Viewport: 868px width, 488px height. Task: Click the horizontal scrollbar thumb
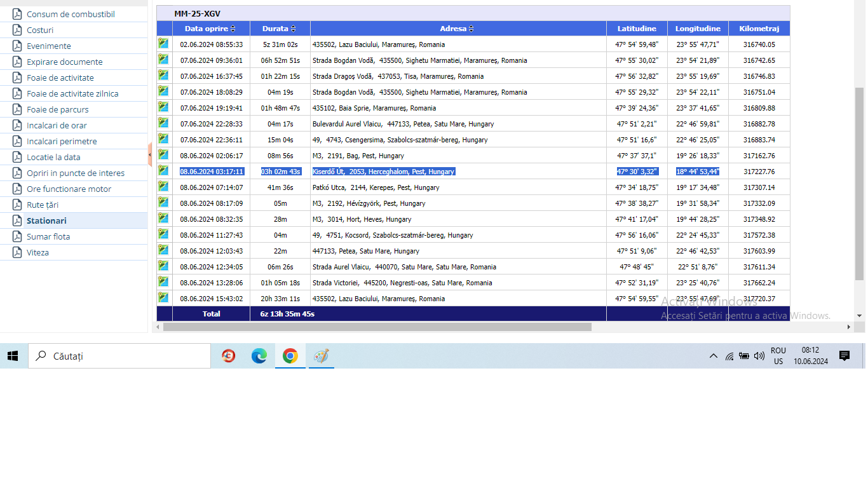(x=377, y=327)
